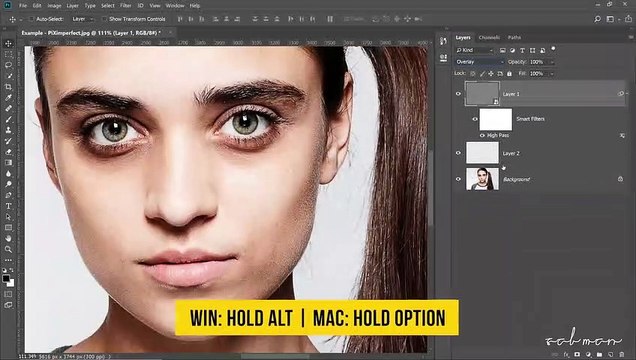Select the Move tool
Image resolution: width=636 pixels, height=360 pixels.
coord(8,43)
